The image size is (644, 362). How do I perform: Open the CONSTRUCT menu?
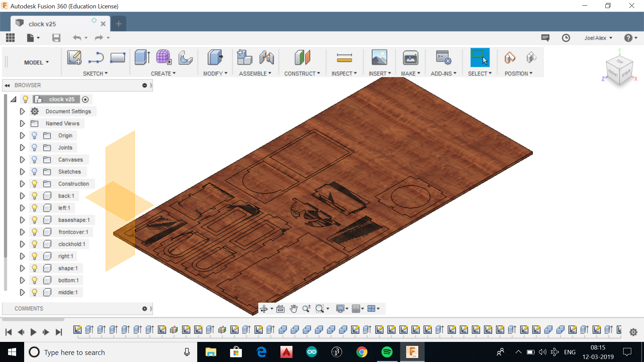tap(302, 73)
